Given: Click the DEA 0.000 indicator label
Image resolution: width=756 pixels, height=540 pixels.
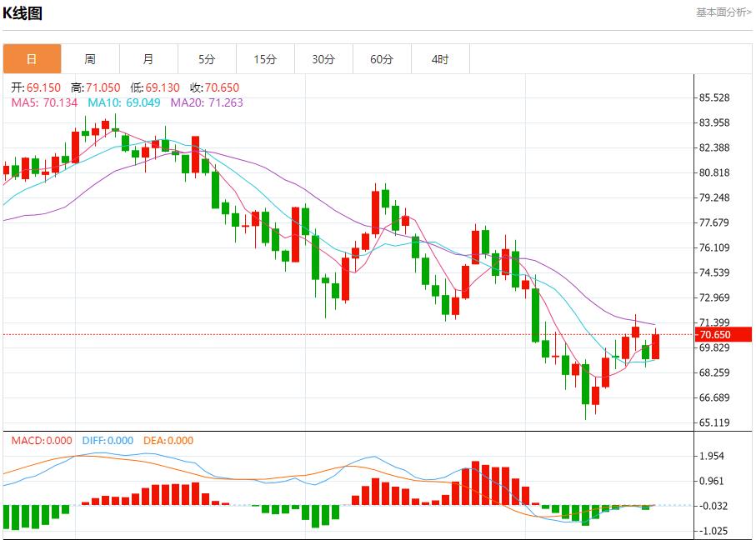Looking at the screenshot, I should point(169,441).
